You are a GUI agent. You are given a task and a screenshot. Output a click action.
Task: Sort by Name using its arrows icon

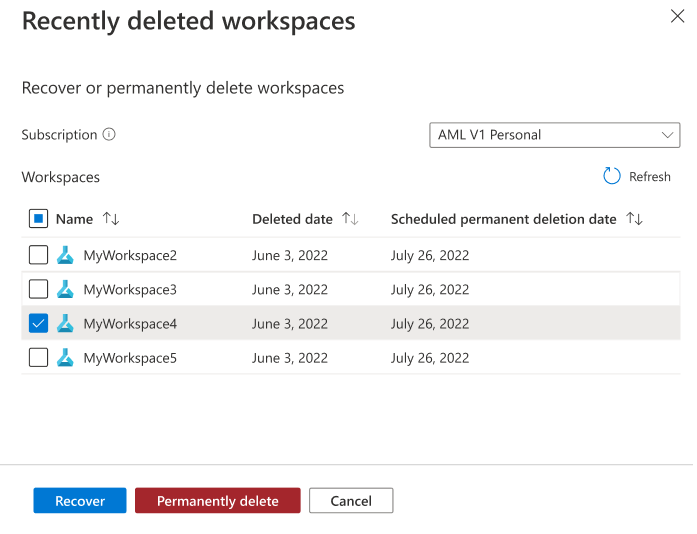(111, 219)
